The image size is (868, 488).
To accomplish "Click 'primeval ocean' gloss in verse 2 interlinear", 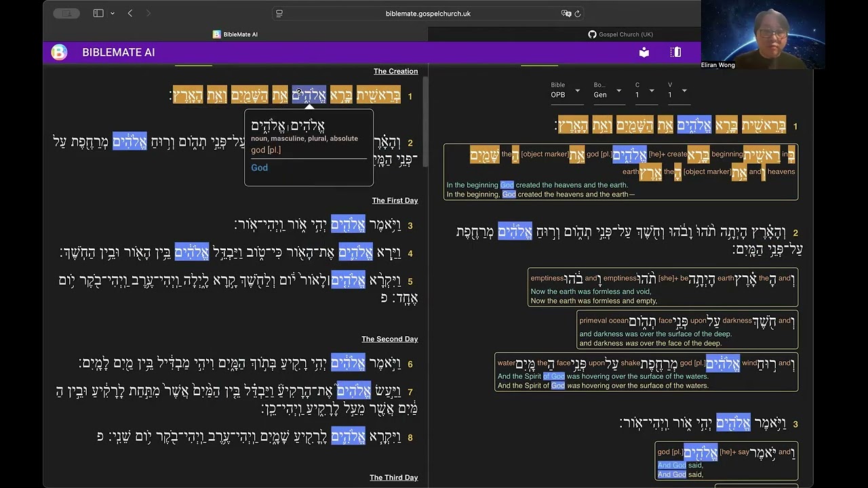I will pyautogui.click(x=604, y=321).
